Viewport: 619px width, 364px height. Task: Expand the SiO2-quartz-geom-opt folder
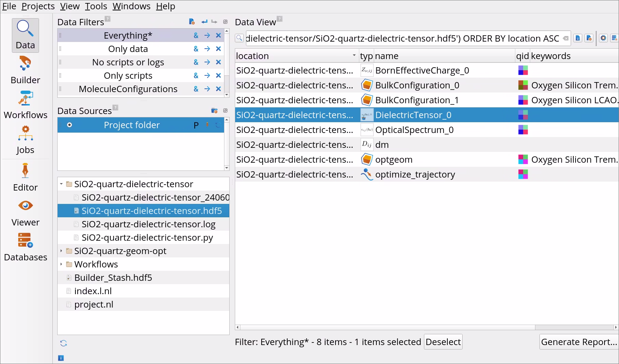click(61, 251)
